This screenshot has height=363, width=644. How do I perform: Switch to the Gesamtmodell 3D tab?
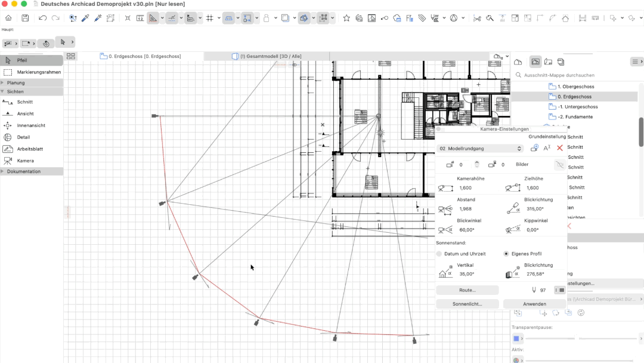(x=267, y=56)
